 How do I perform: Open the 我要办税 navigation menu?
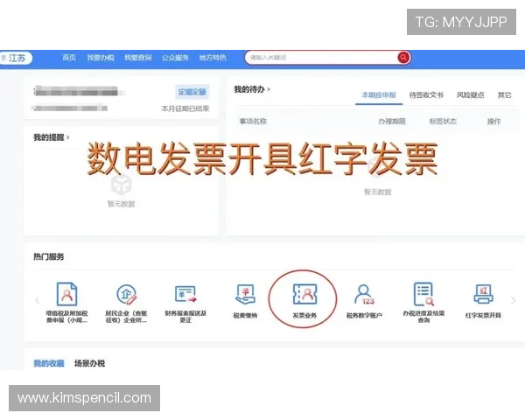click(x=101, y=58)
